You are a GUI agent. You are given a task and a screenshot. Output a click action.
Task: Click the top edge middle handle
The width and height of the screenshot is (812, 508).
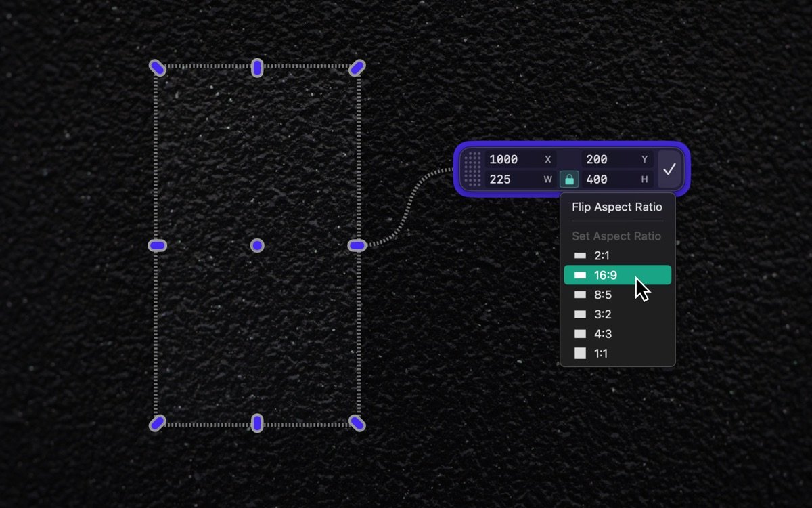click(257, 67)
